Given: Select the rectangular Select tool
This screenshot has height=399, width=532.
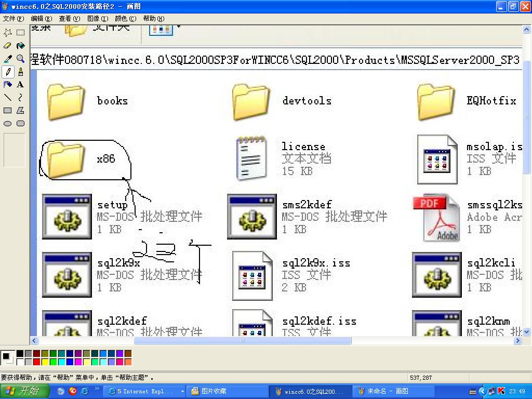Looking at the screenshot, I should [x=21, y=33].
